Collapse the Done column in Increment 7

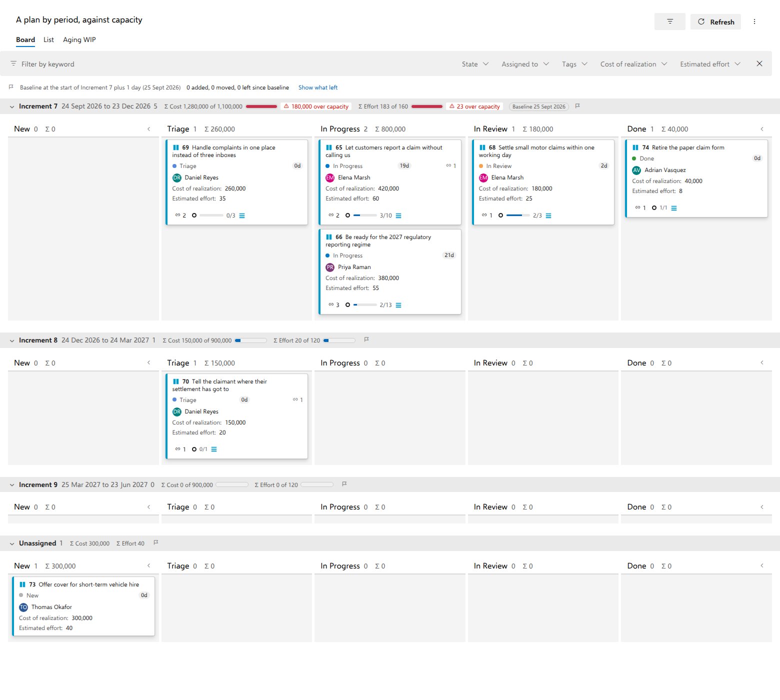pos(762,129)
